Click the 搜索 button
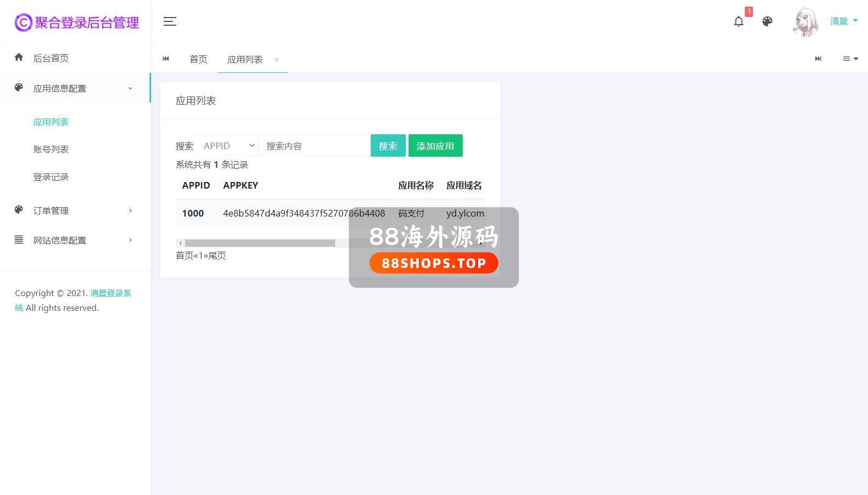The image size is (868, 495). [388, 146]
